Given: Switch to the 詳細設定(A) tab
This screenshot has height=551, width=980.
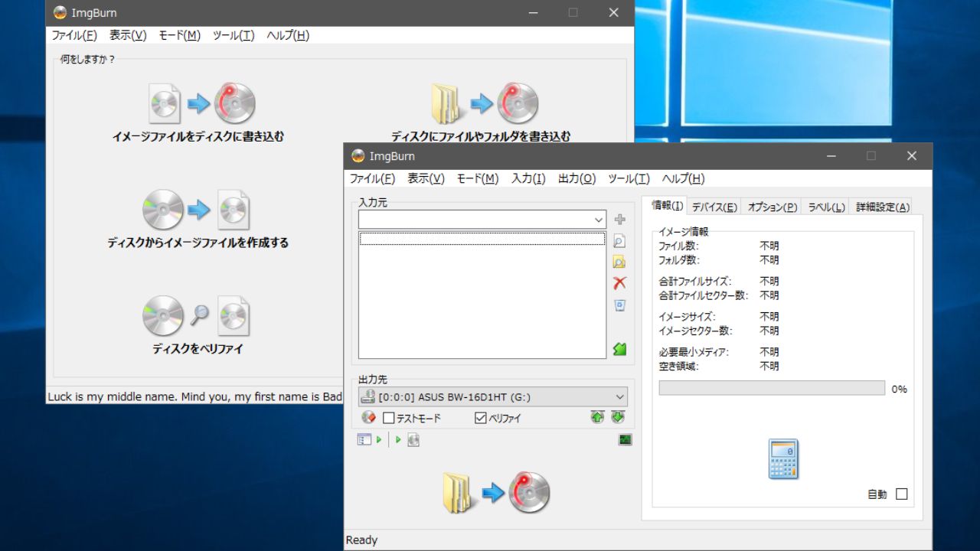Looking at the screenshot, I should (x=882, y=207).
